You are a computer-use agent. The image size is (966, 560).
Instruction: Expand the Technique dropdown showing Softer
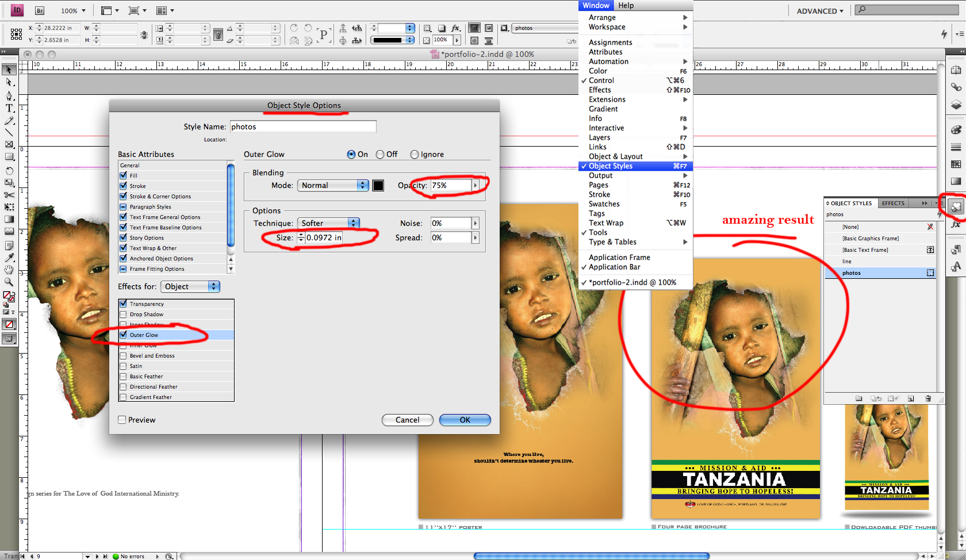[x=329, y=223]
